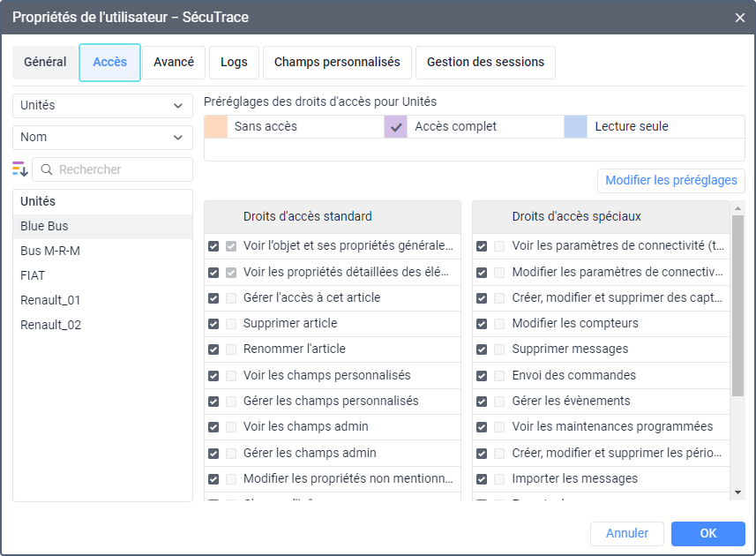
Task: Uncheck 'Modifier les compteurs' special right
Action: 482,324
